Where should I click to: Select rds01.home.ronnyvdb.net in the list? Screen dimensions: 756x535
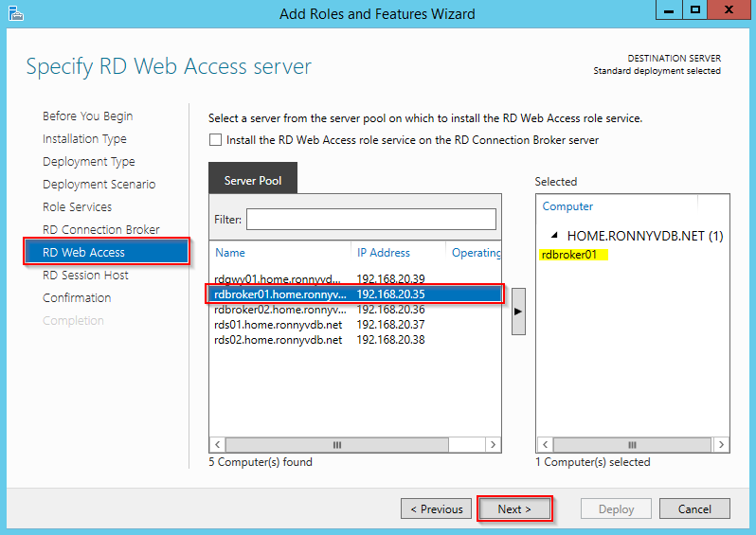pos(278,325)
